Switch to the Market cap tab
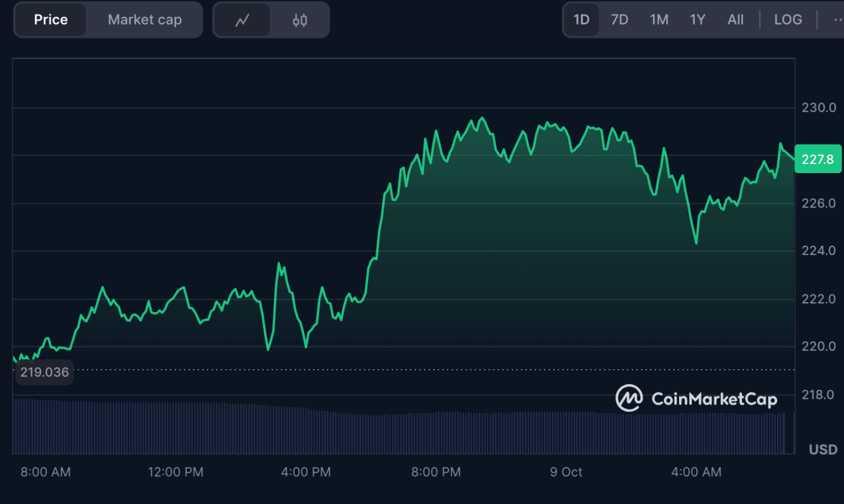Image resolution: width=844 pixels, height=504 pixels. click(144, 19)
